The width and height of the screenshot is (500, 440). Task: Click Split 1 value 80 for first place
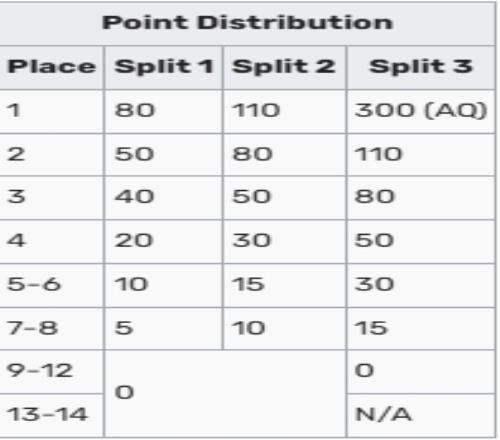pyautogui.click(x=134, y=110)
